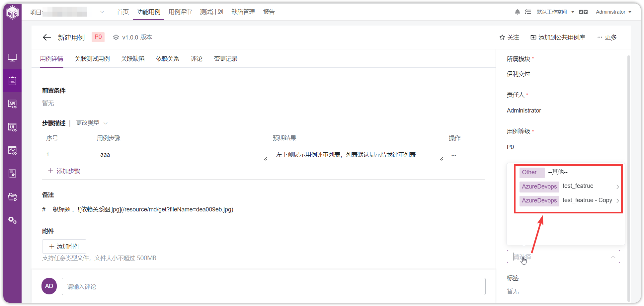
Task: Open the 更多 more menu
Action: [x=607, y=38]
